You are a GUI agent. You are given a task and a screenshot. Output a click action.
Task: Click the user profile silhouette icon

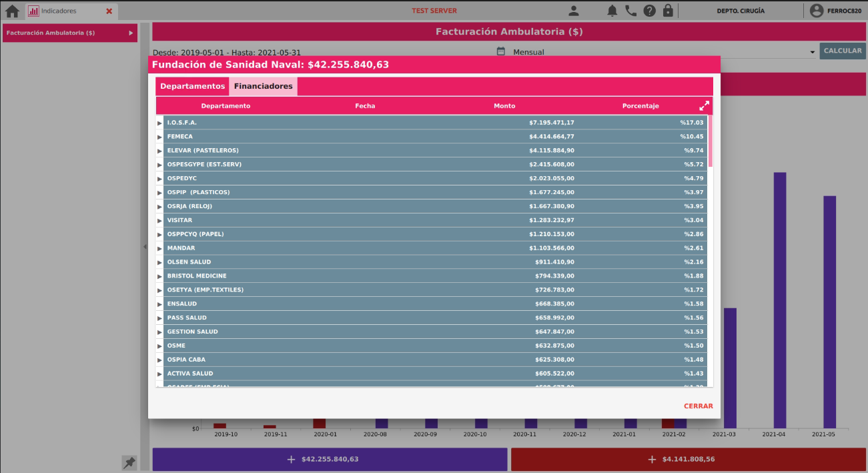point(573,11)
